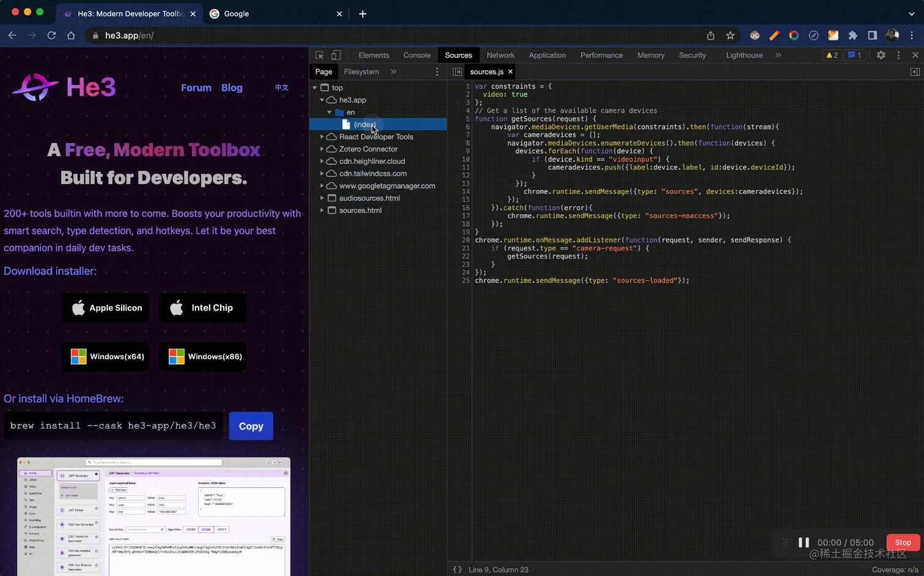Toggle the browser side panel icon
The width and height of the screenshot is (924, 576).
pos(872,35)
